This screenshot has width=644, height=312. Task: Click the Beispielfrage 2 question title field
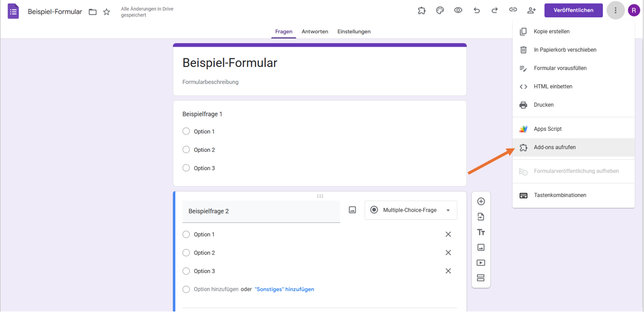[x=261, y=211]
